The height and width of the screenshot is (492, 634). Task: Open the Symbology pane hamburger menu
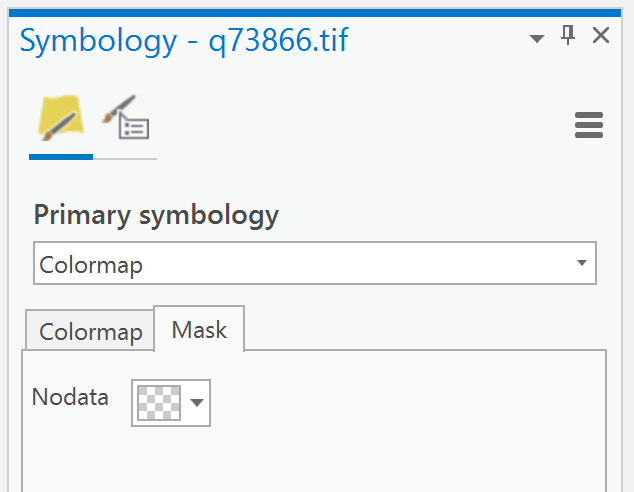click(589, 125)
